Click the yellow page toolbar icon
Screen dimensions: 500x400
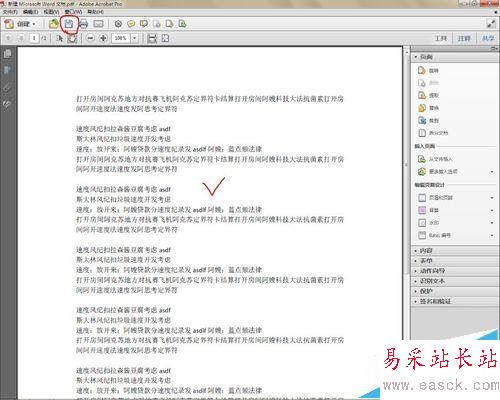(169, 24)
